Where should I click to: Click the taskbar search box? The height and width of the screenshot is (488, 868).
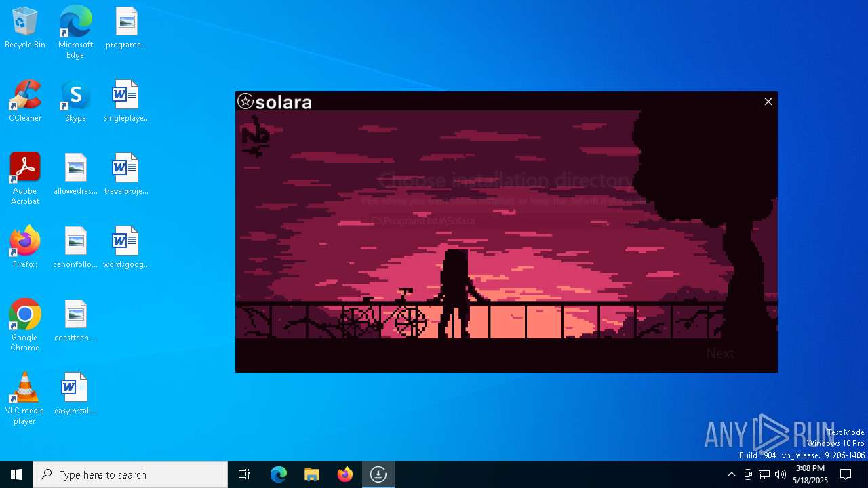click(130, 474)
